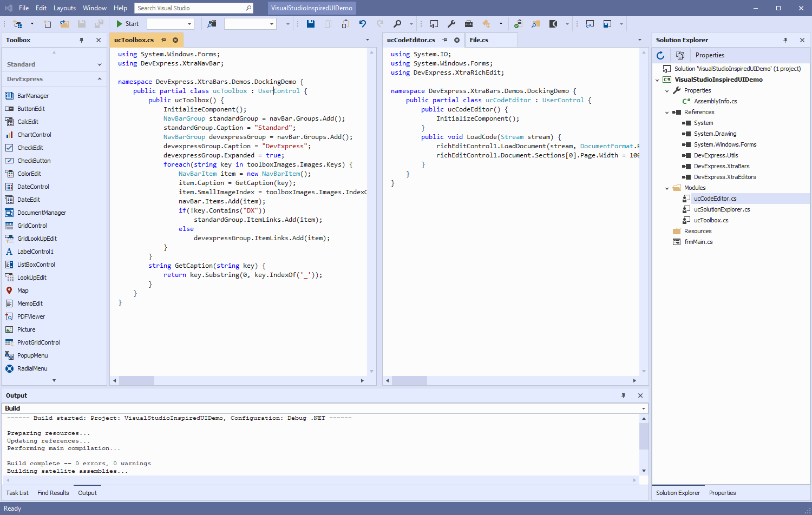
Task: Click the Undo icon in the toolbar
Action: (362, 24)
